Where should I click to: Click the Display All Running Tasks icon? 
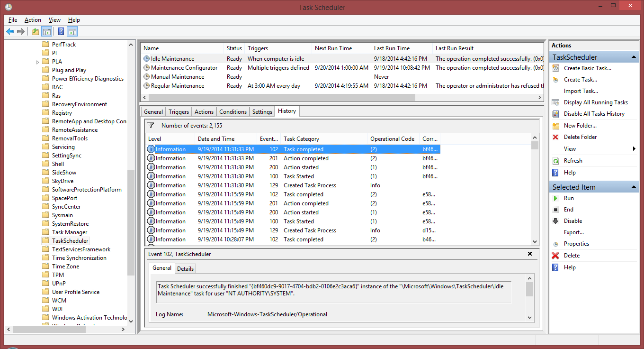pyautogui.click(x=555, y=102)
